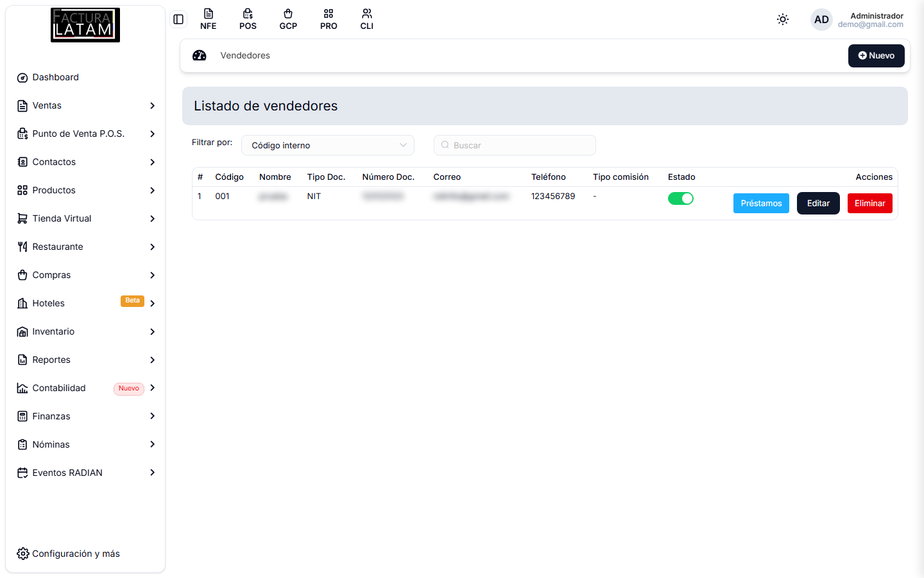Focus the Buscar search field
Viewport: 924px width, 578px height.
[515, 145]
